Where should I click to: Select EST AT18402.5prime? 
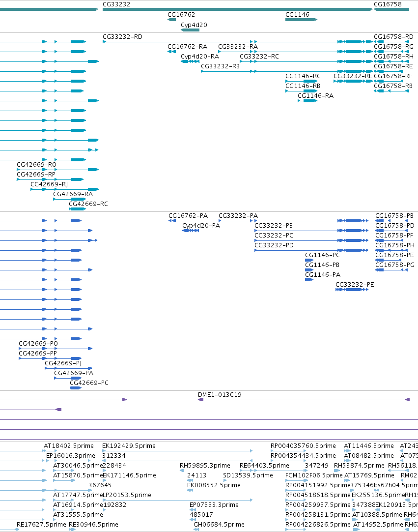(68, 446)
